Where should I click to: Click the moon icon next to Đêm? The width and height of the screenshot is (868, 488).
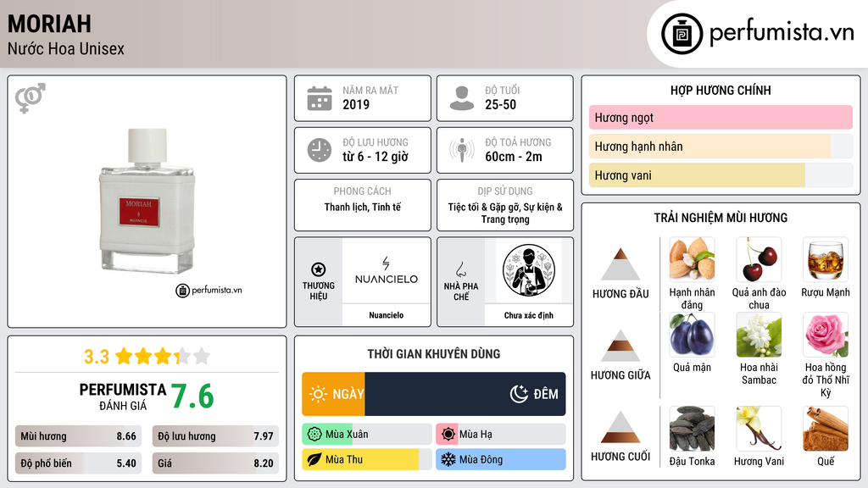[x=519, y=394]
